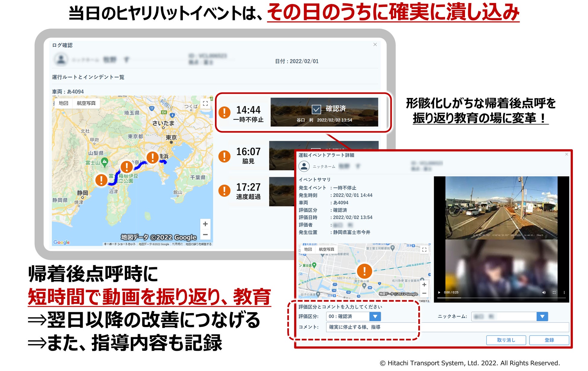The width and height of the screenshot is (588, 371).
Task: Open video more-options three-dot menu
Action: [x=564, y=292]
